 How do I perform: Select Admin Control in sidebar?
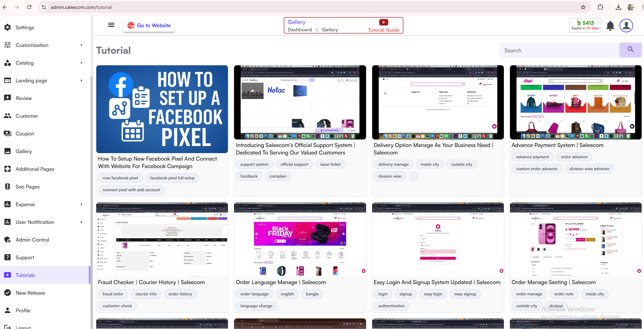point(32,240)
